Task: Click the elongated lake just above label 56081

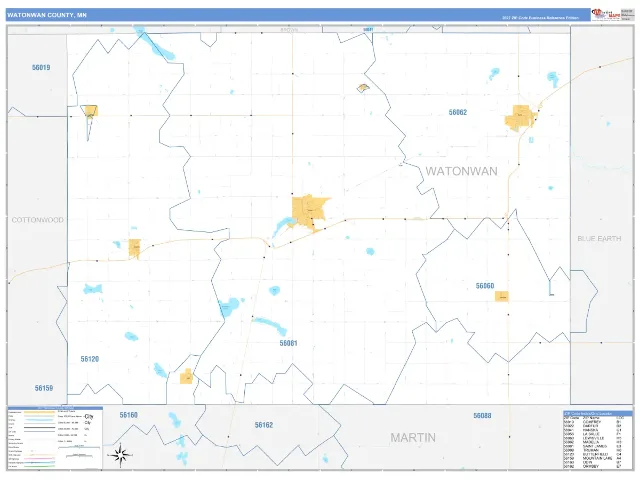Action: pyautogui.click(x=270, y=325)
